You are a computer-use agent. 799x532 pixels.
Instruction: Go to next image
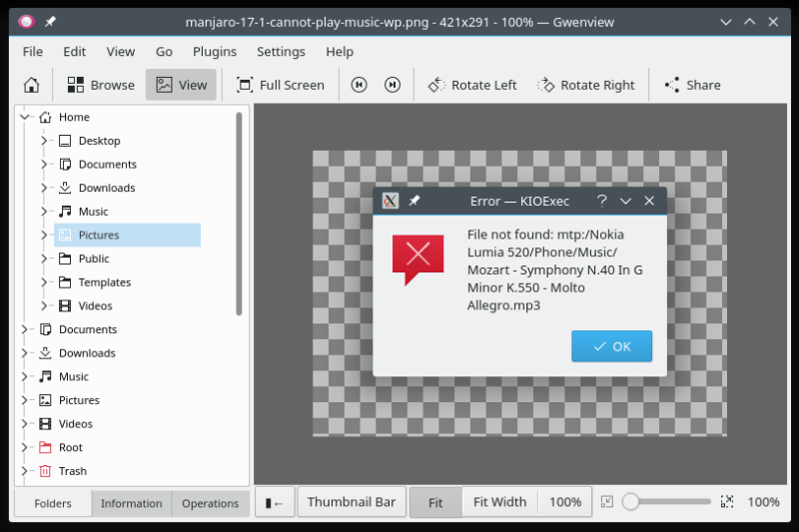(x=393, y=85)
